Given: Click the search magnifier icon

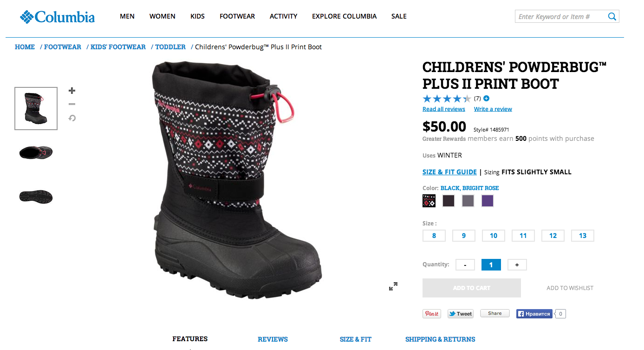Looking at the screenshot, I should pos(612,17).
